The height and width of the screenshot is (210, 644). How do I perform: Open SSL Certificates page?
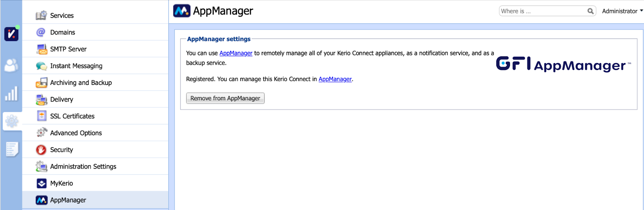click(x=95, y=116)
